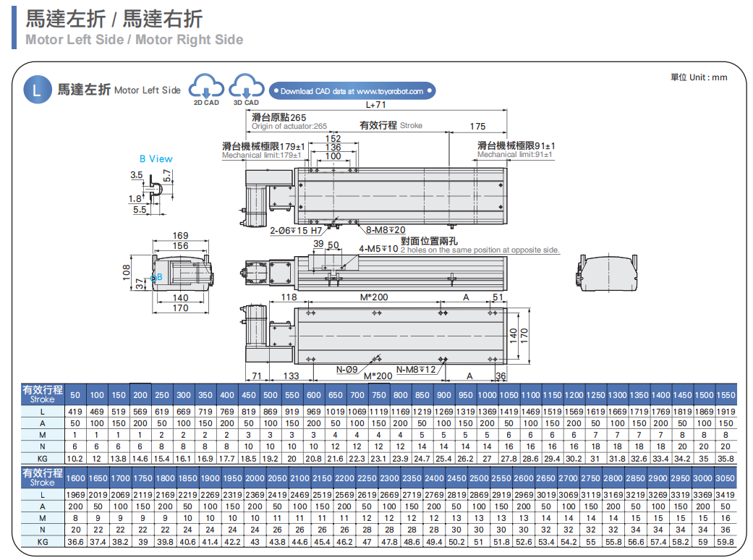Select the right-side end view drawing
The image size is (753, 560).
coord(608,274)
